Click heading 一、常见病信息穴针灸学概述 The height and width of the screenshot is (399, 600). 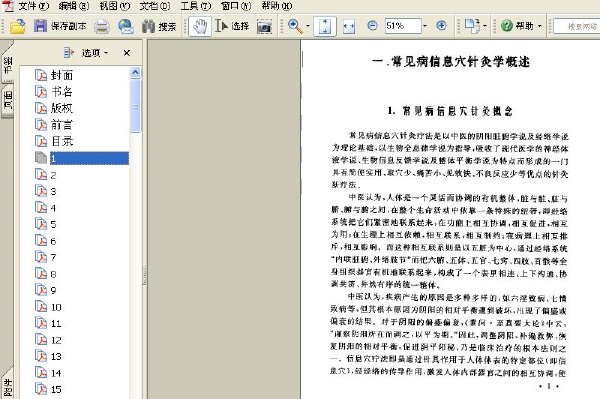[451, 62]
